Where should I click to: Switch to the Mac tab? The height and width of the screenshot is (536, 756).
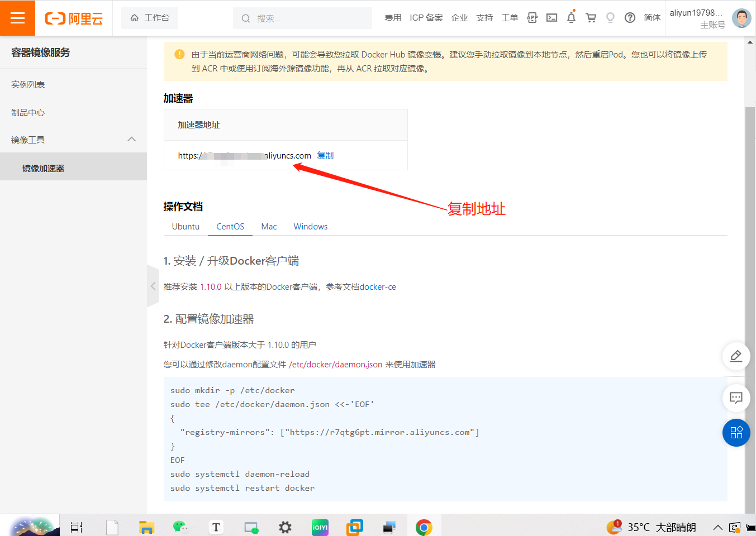click(x=269, y=227)
